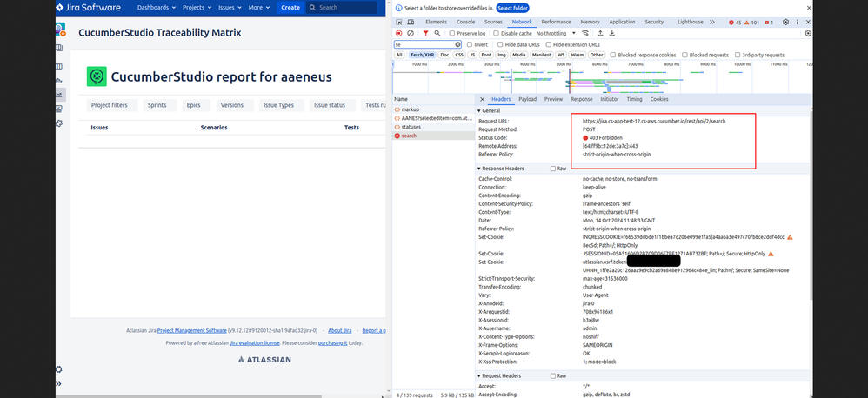
Task: Toggle the red filter funnel icon
Action: (425, 33)
